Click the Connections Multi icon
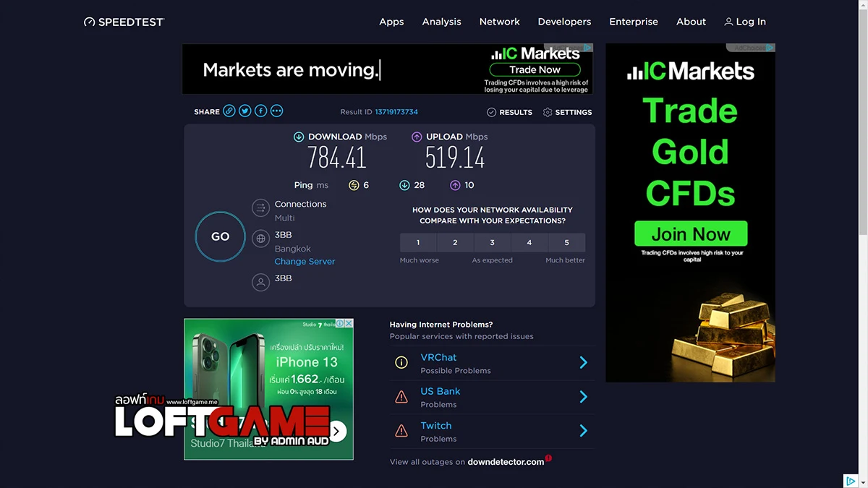This screenshot has height=488, width=868. click(x=260, y=209)
